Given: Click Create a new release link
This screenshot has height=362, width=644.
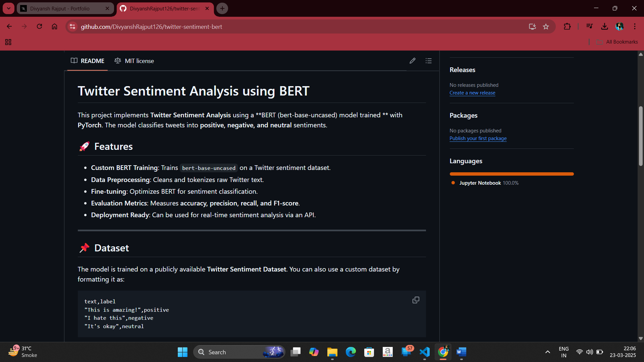Looking at the screenshot, I should (472, 93).
